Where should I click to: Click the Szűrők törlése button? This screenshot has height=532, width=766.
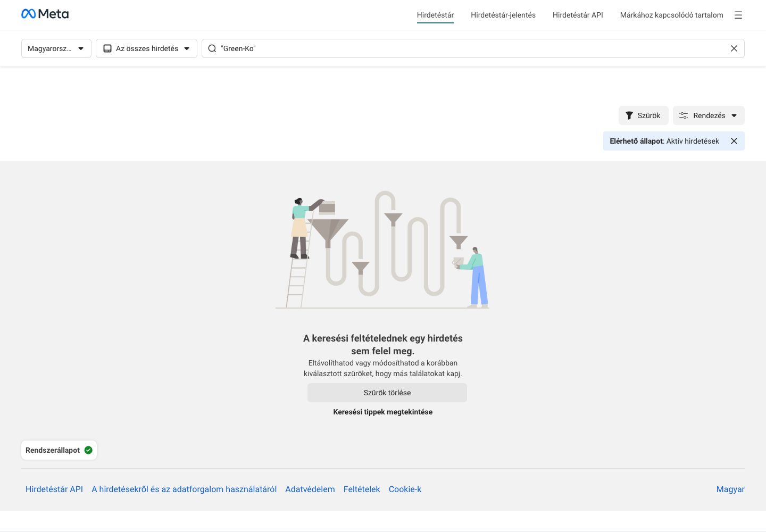387,393
